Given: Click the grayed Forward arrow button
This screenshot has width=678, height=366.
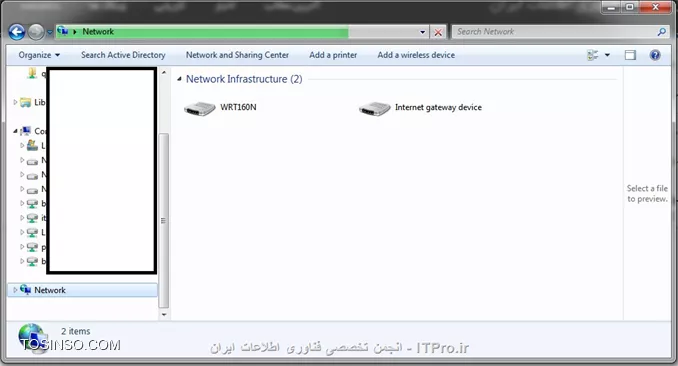Looking at the screenshot, I should click(36, 32).
